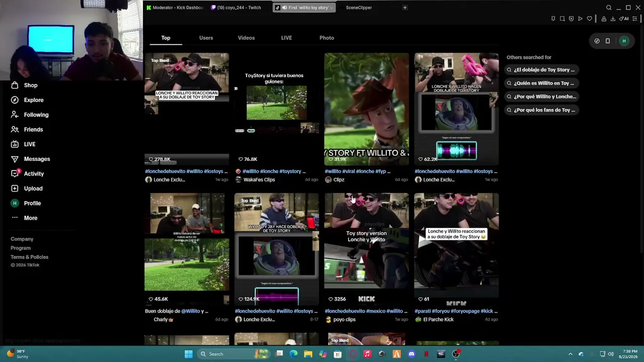Select the LIVE search results tab
644x362 pixels.
pyautogui.click(x=286, y=38)
